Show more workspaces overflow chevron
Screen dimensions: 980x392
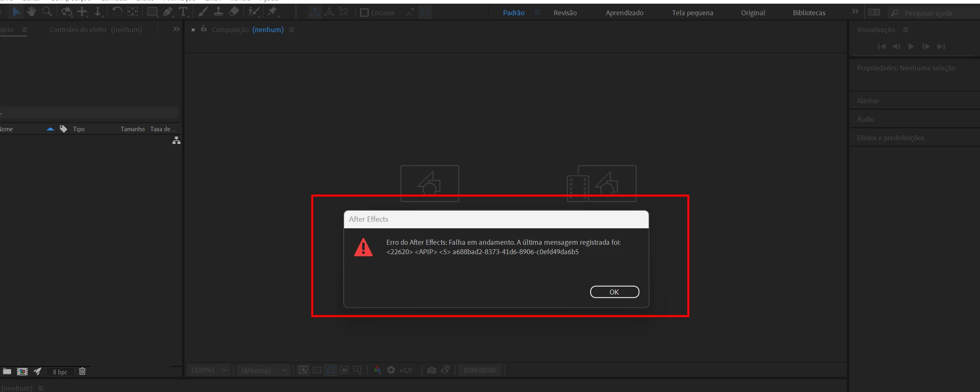click(x=855, y=12)
